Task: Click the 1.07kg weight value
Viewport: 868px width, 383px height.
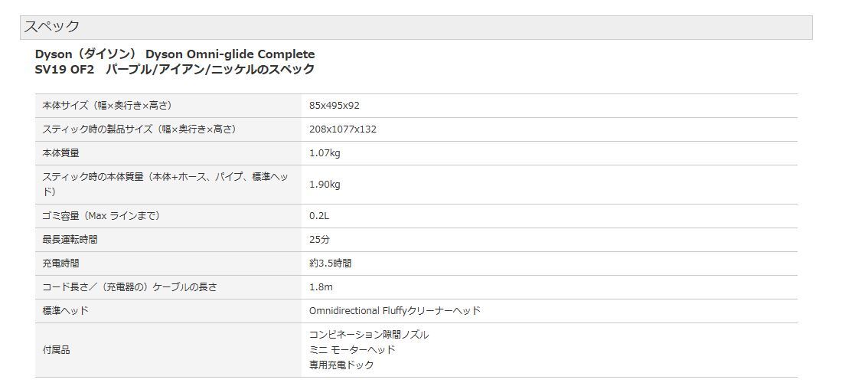Action: coord(325,153)
